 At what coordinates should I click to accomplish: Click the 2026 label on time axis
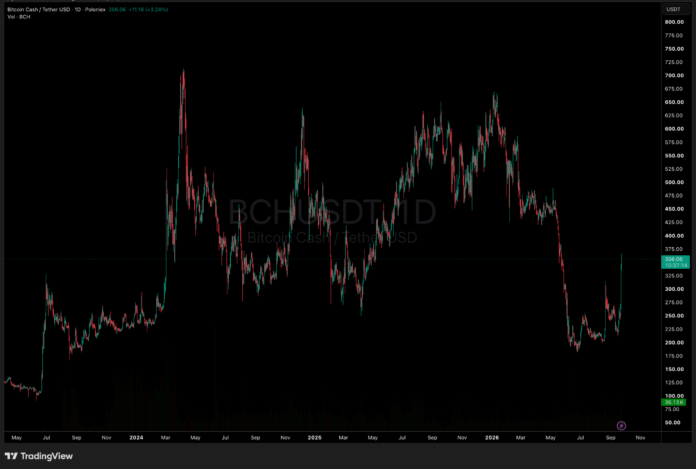(492, 437)
